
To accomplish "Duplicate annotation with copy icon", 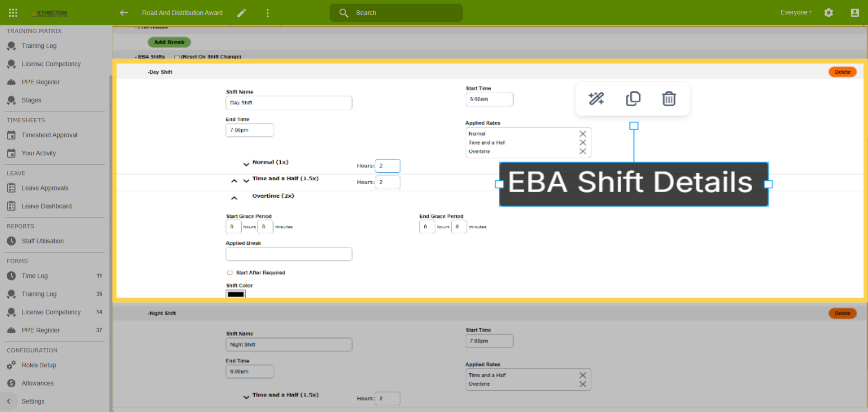I will click(x=633, y=98).
